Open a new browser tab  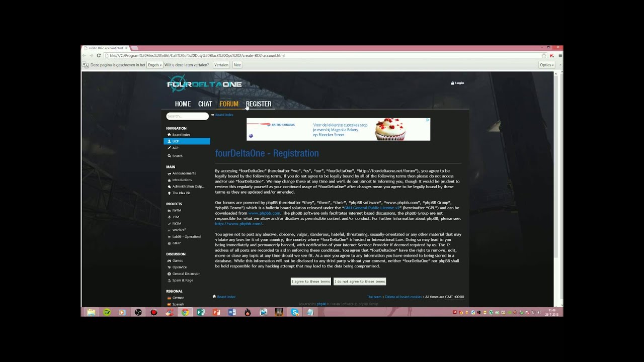coord(135,48)
